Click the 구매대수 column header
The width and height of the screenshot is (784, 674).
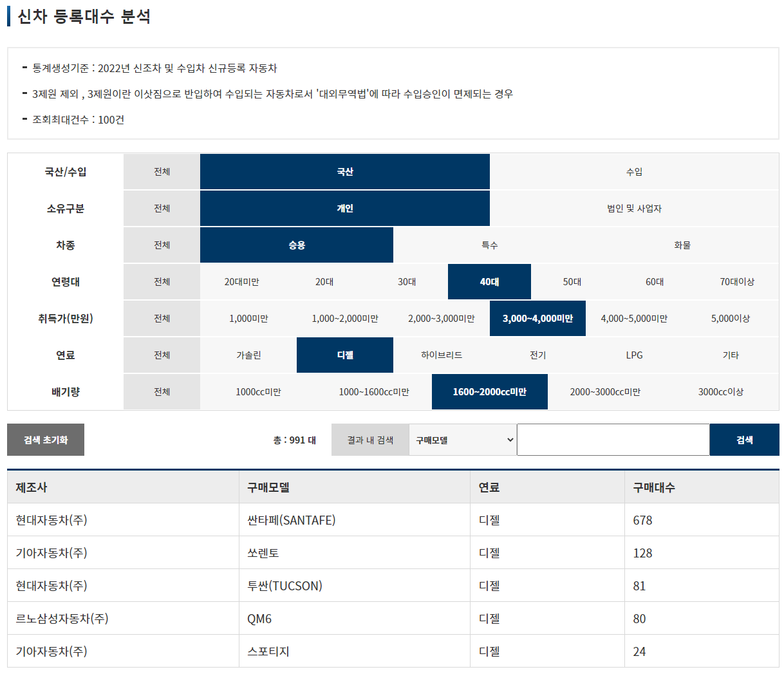(x=702, y=487)
